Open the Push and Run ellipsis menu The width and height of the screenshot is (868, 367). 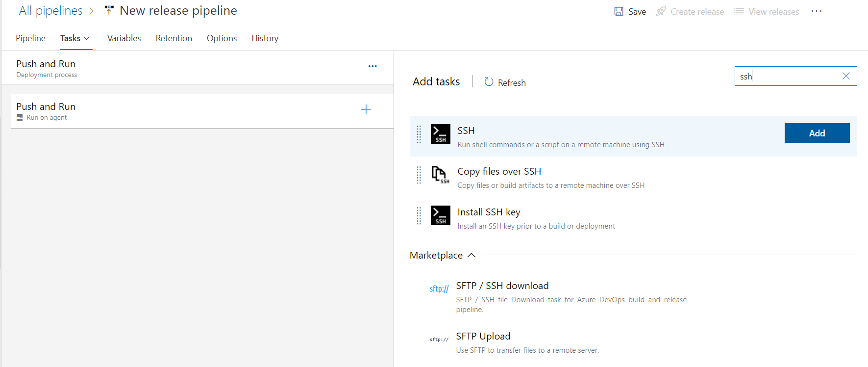click(x=372, y=66)
